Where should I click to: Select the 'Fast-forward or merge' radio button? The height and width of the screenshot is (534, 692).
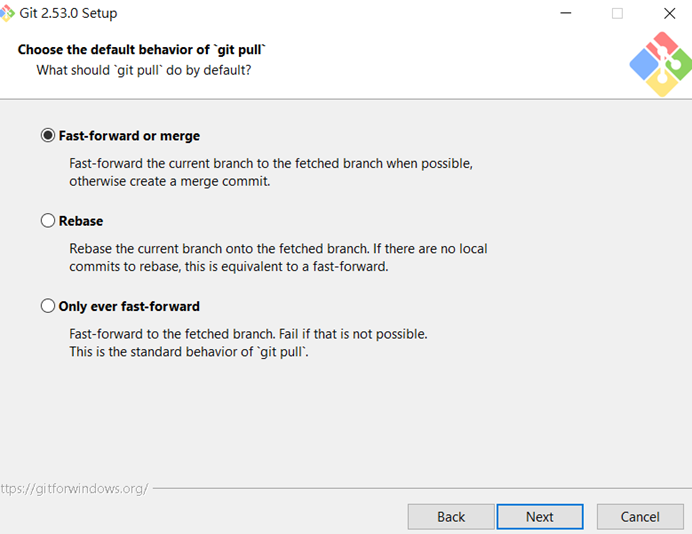[x=48, y=136]
